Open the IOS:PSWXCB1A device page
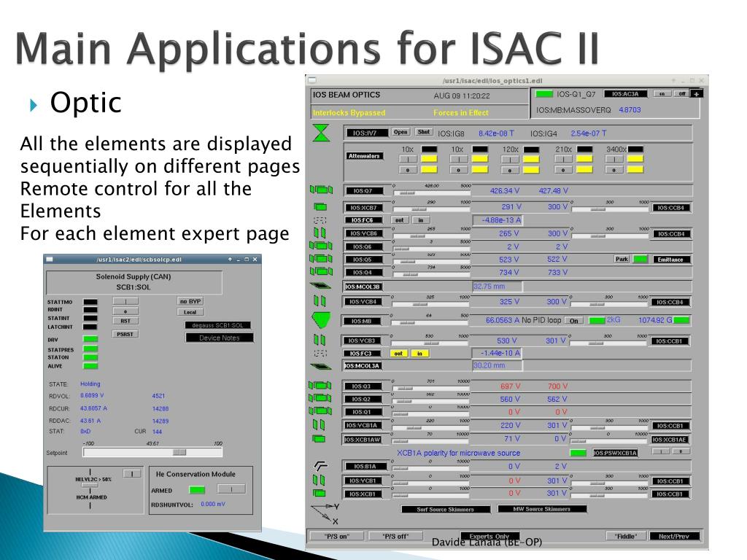747x560 pixels. (x=615, y=452)
